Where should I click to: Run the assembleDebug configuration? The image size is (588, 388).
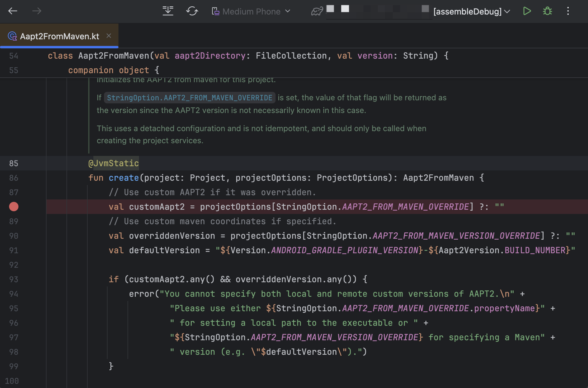(527, 11)
